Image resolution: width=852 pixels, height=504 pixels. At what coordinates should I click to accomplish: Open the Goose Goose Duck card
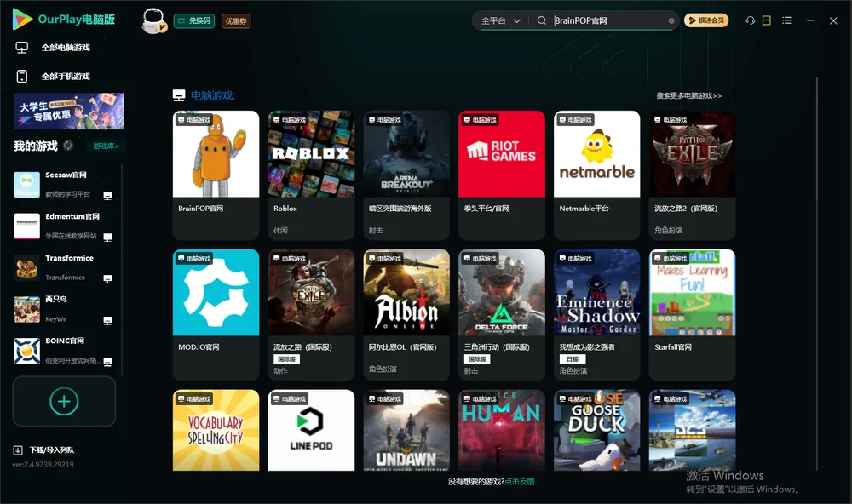click(597, 430)
